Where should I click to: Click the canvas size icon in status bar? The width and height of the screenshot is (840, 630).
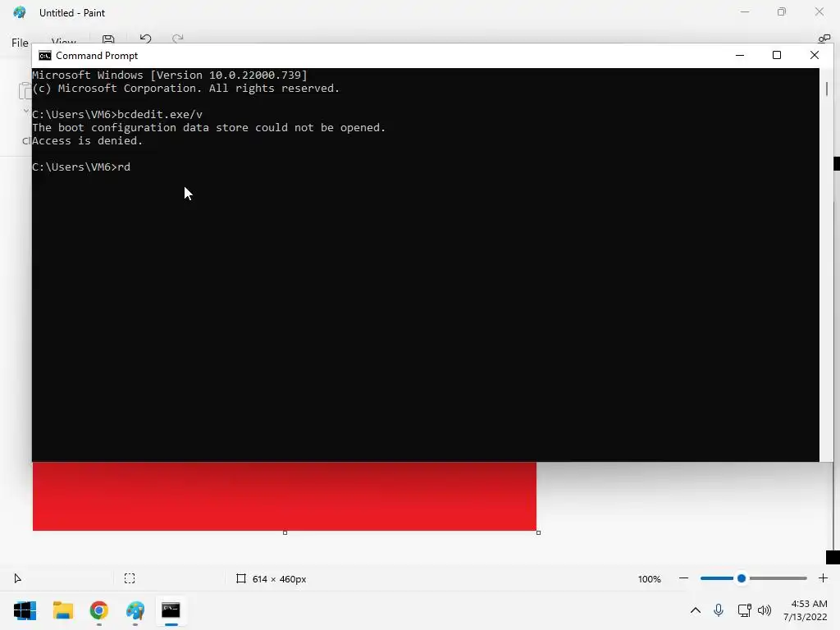pyautogui.click(x=241, y=578)
